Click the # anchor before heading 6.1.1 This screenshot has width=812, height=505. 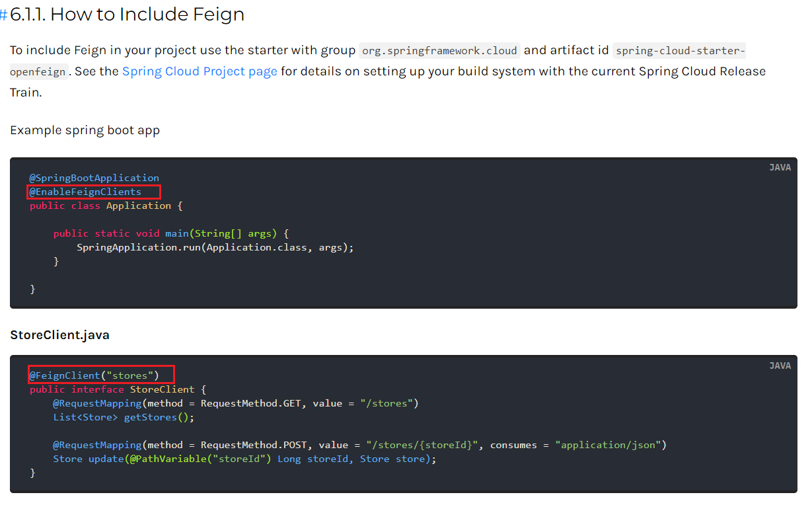tap(4, 15)
